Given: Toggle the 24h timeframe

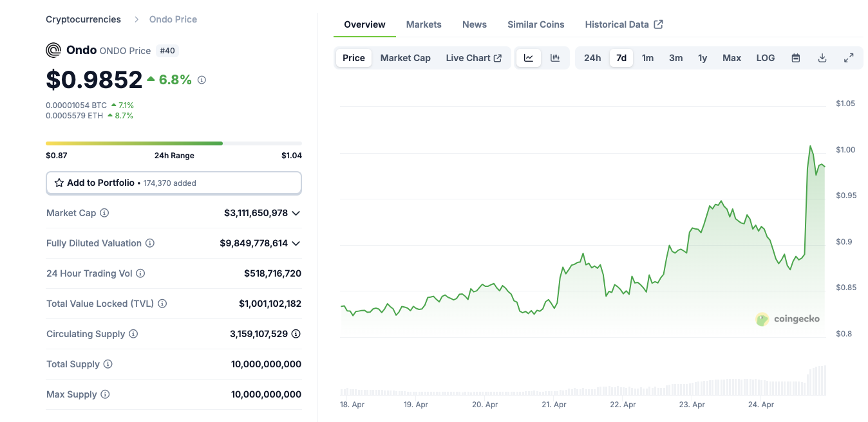Looking at the screenshot, I should pyautogui.click(x=592, y=57).
